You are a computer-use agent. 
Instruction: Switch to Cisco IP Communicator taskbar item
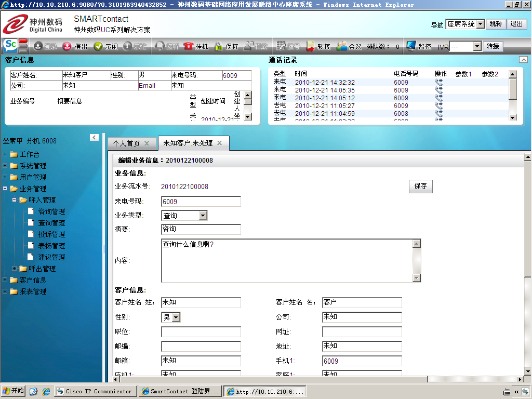(96, 391)
